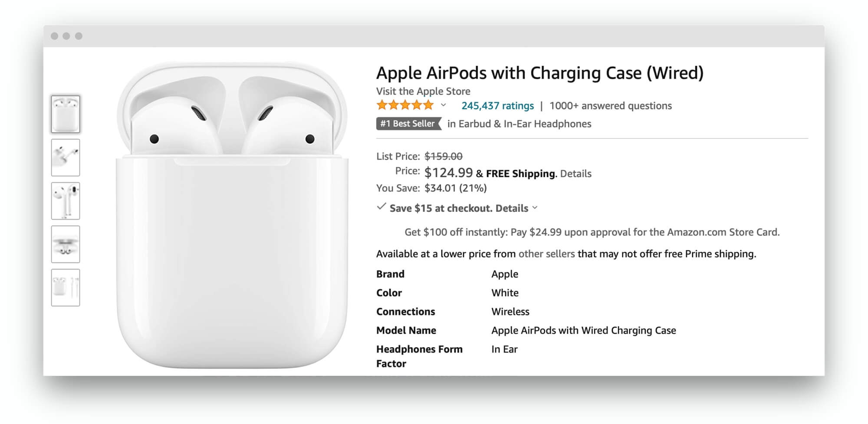
Task: Select the third thumbnail showing AirPods upright
Action: pyautogui.click(x=66, y=201)
